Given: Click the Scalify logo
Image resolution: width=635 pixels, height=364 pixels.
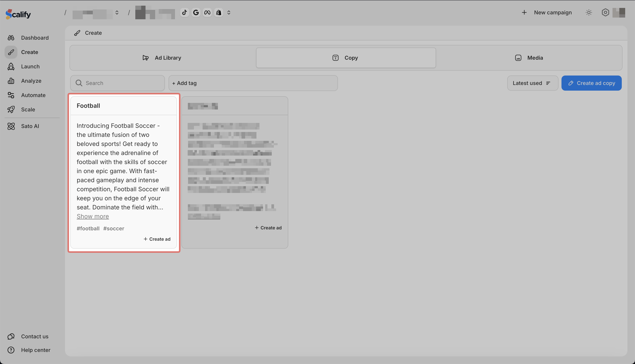Looking at the screenshot, I should click(x=18, y=14).
